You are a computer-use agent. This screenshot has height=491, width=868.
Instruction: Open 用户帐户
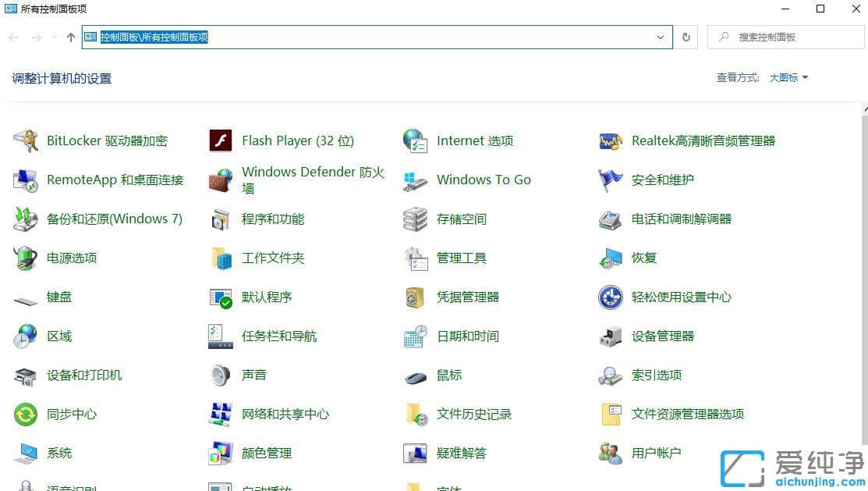pos(656,453)
